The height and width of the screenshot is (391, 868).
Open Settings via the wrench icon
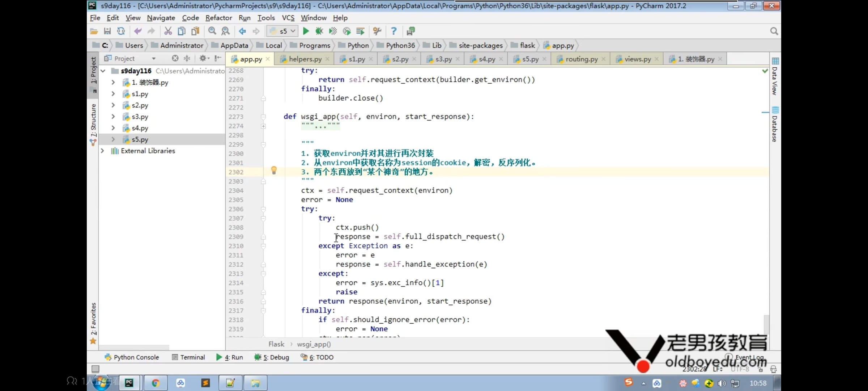[377, 31]
